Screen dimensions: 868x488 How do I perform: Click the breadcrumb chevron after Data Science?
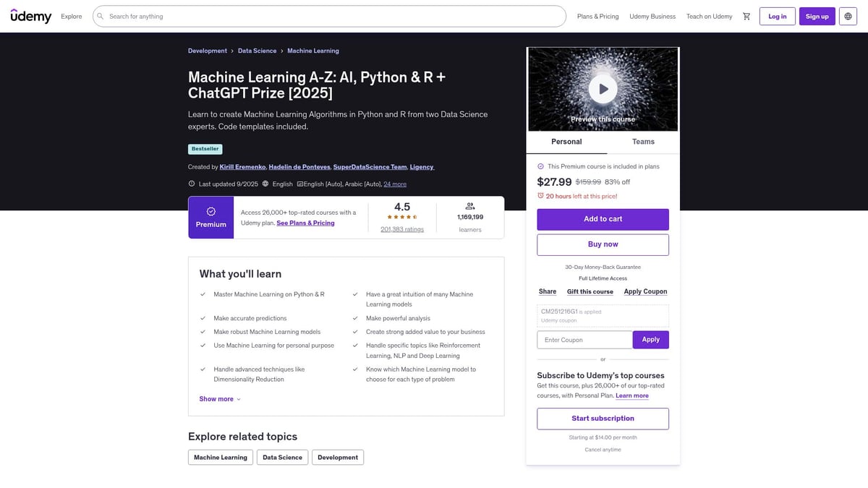282,51
